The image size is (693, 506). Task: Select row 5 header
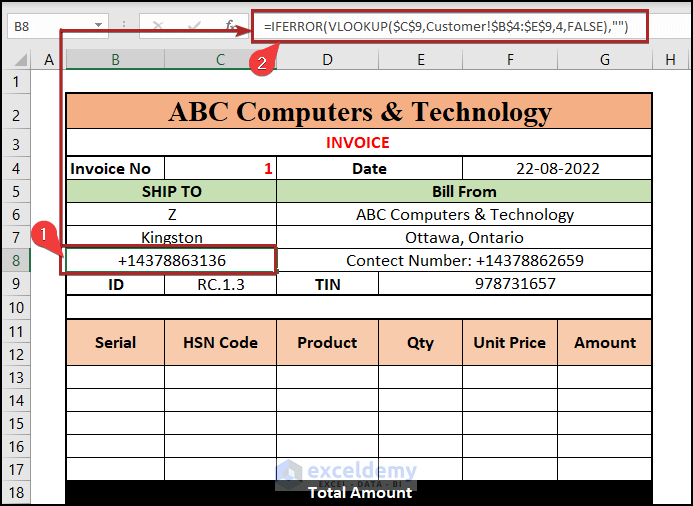point(16,191)
